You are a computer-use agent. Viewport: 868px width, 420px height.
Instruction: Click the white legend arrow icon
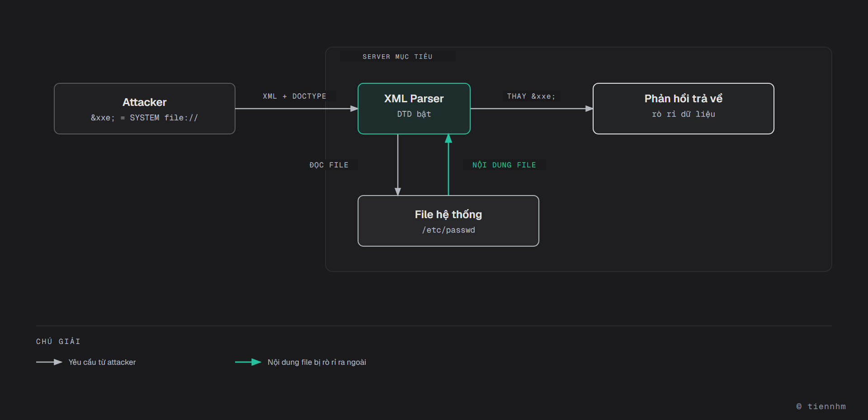click(49, 362)
